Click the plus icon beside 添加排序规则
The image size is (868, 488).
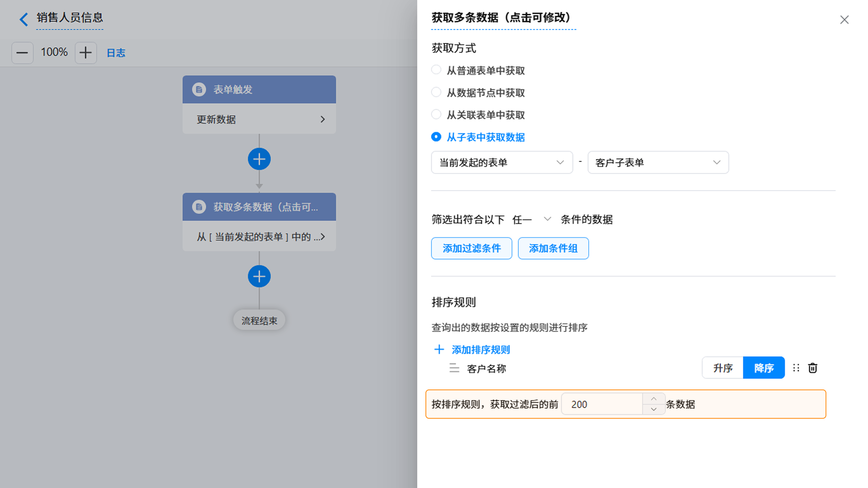click(439, 349)
